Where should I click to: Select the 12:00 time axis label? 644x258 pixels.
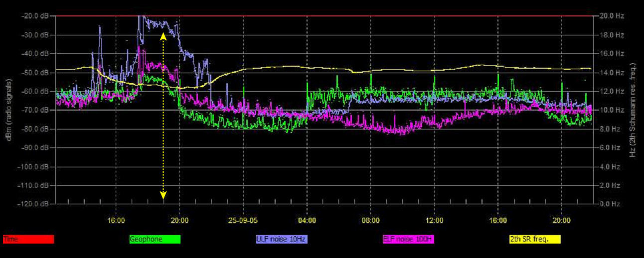(x=435, y=220)
